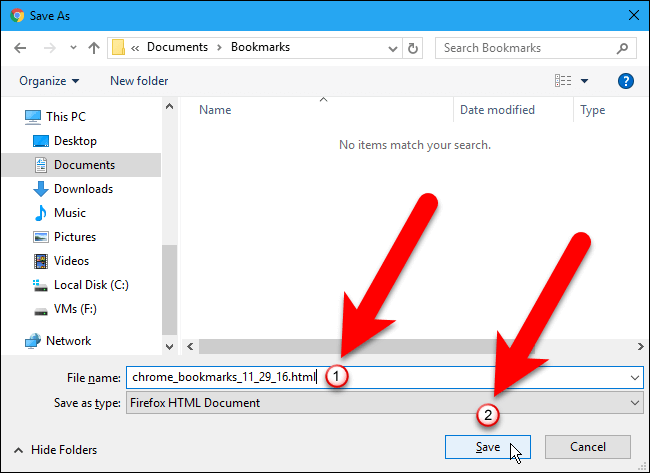Go up one folder level with the Up arrow
This screenshot has width=650, height=473.
(x=94, y=48)
